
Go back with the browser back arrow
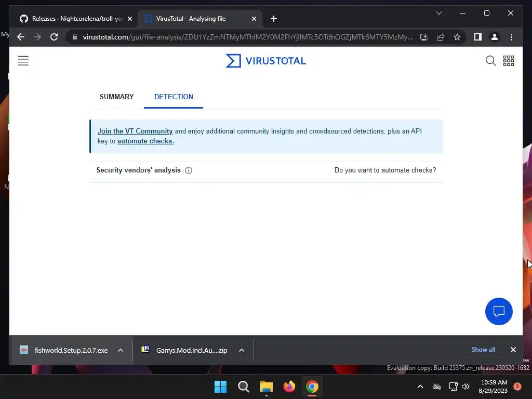pyautogui.click(x=21, y=37)
